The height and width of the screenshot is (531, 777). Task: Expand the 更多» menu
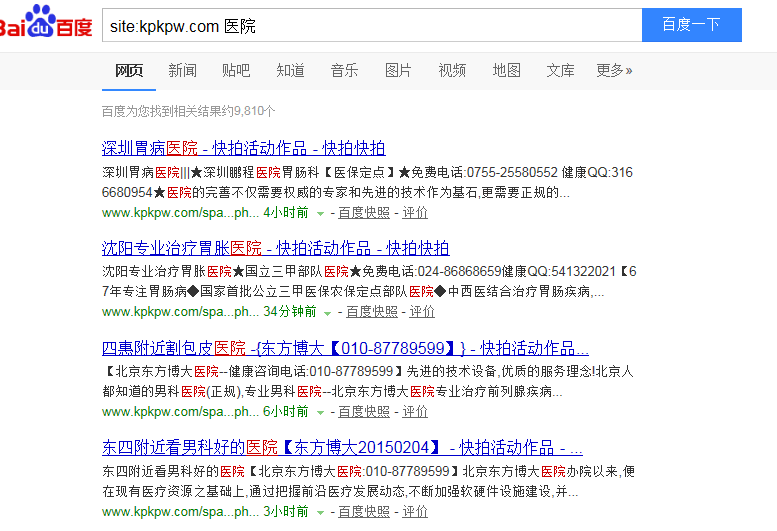click(x=614, y=70)
